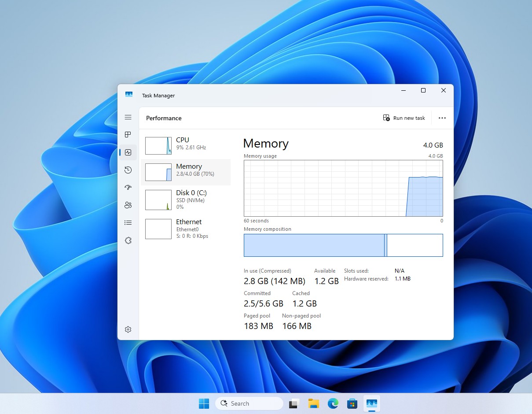Click the '166 MB' non-paged pool value
The image size is (532, 414).
pyautogui.click(x=297, y=326)
